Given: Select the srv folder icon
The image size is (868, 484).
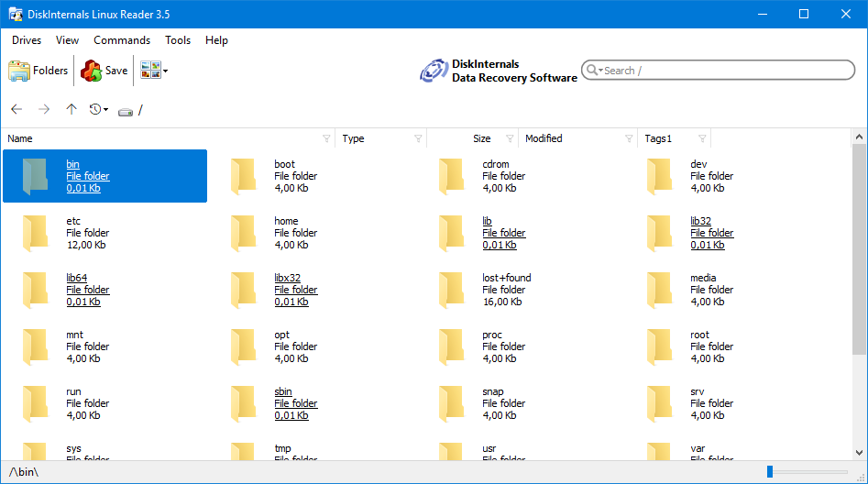Looking at the screenshot, I should pos(659,404).
